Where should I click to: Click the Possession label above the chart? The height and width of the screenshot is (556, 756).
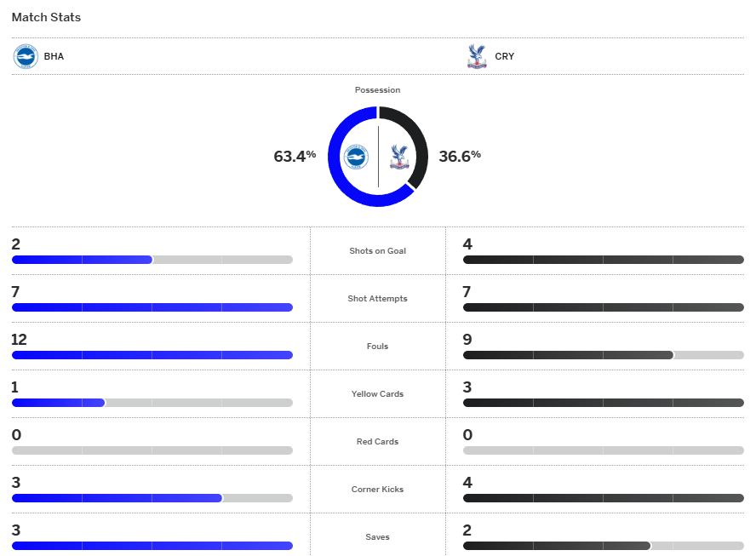[x=377, y=90]
